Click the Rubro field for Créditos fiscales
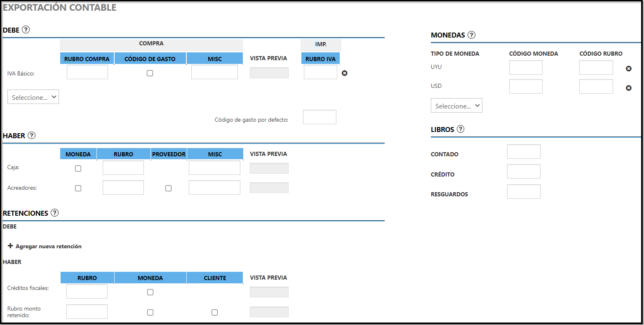The width and height of the screenshot is (644, 325). tap(87, 291)
